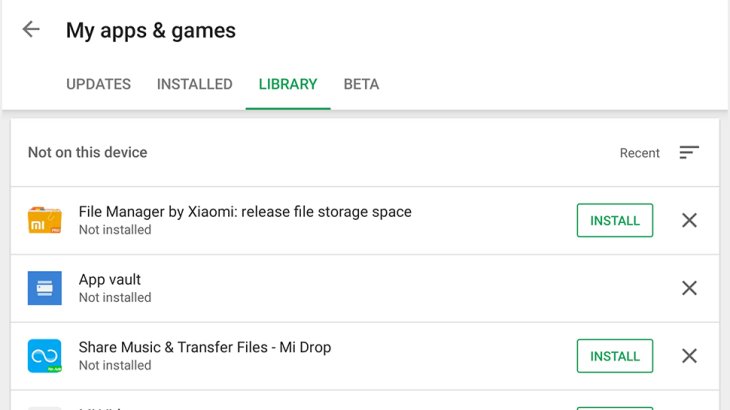This screenshot has height=410, width=730.
Task: Switch to the Installed tab
Action: click(x=194, y=84)
